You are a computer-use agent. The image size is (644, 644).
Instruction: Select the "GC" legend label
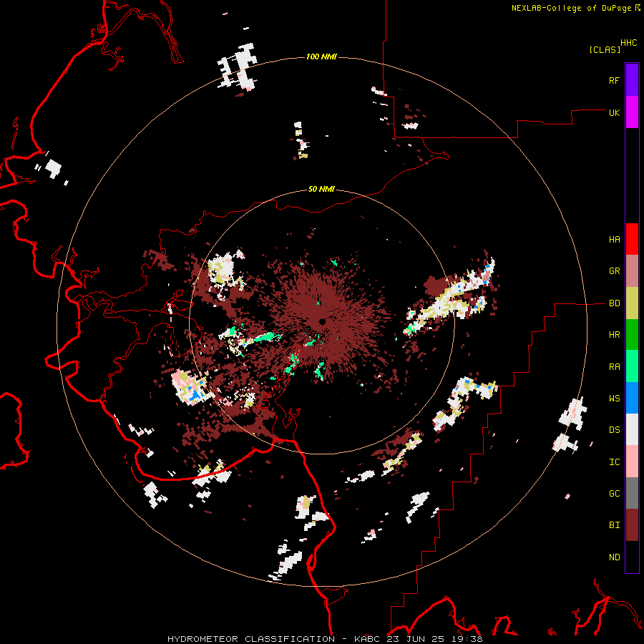614,493
